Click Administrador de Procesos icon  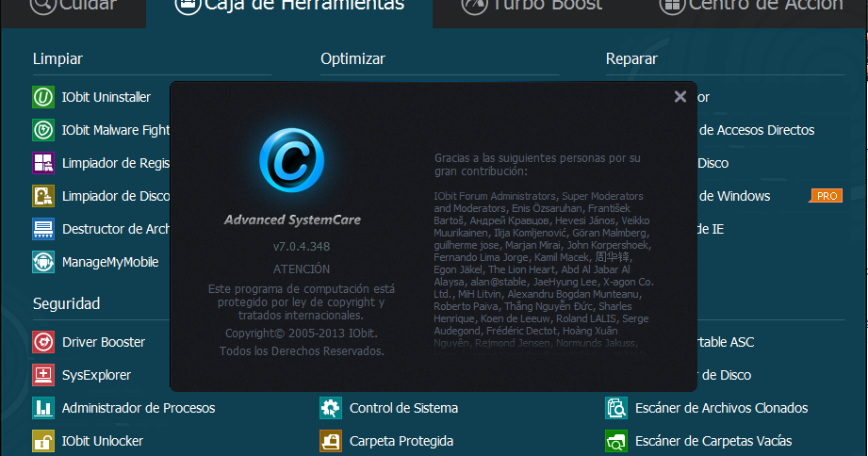pos(43,408)
